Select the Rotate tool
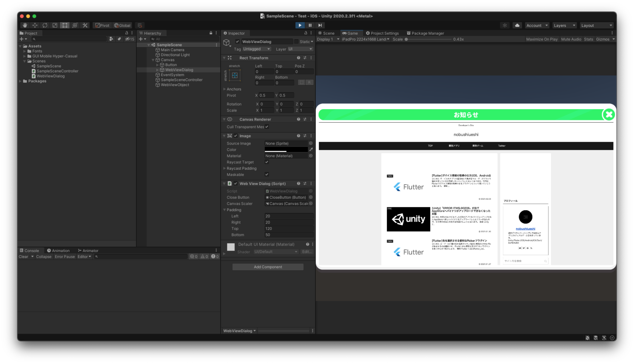634x364 pixels. [45, 25]
